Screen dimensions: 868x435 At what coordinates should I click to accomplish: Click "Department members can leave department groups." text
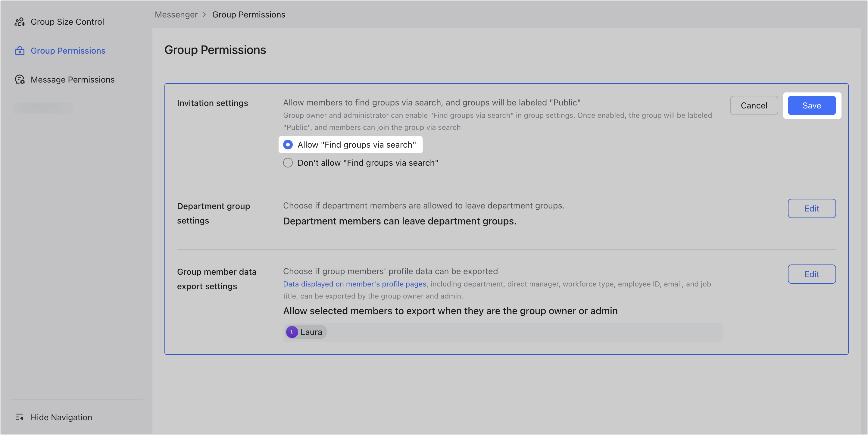point(400,221)
